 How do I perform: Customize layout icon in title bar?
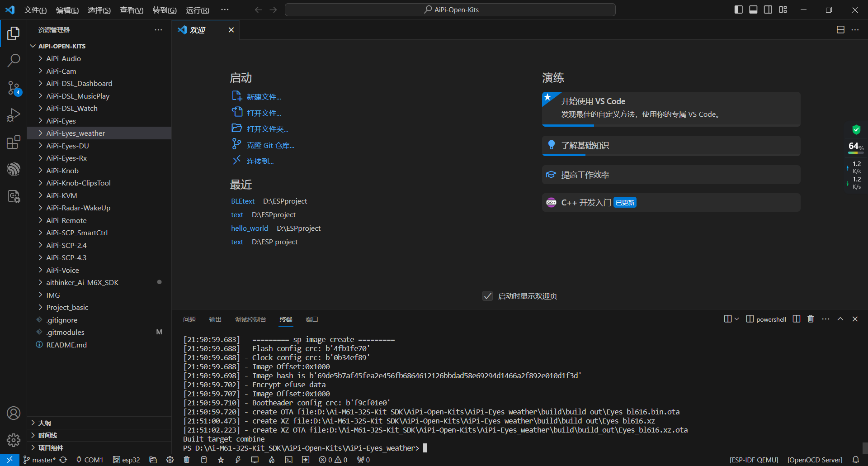point(783,10)
